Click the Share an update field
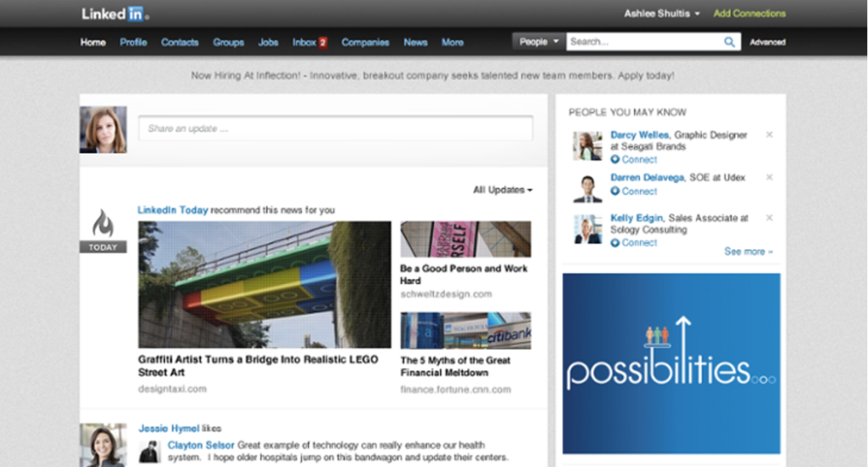The width and height of the screenshot is (868, 467). pyautogui.click(x=336, y=128)
